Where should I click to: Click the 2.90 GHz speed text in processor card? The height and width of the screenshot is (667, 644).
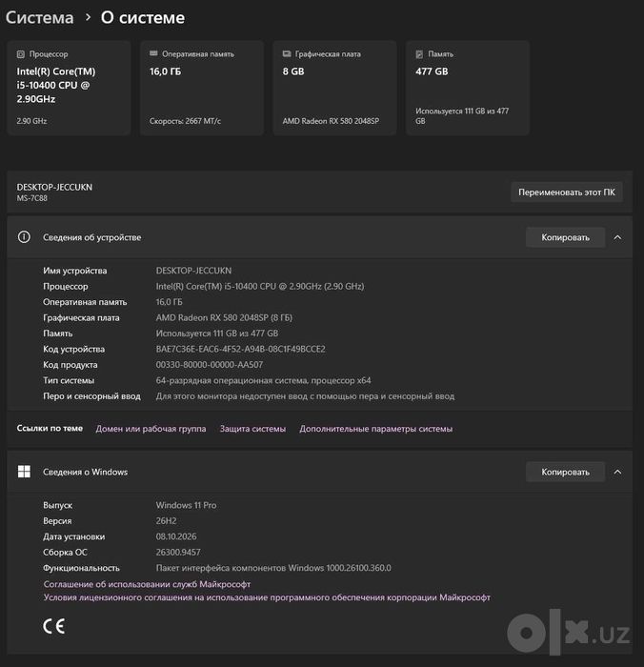(31, 121)
